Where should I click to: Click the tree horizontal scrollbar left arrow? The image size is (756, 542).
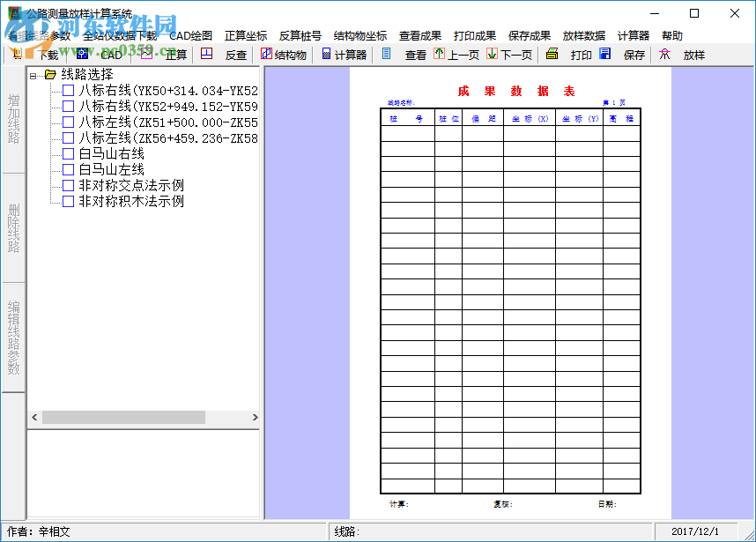(34, 417)
